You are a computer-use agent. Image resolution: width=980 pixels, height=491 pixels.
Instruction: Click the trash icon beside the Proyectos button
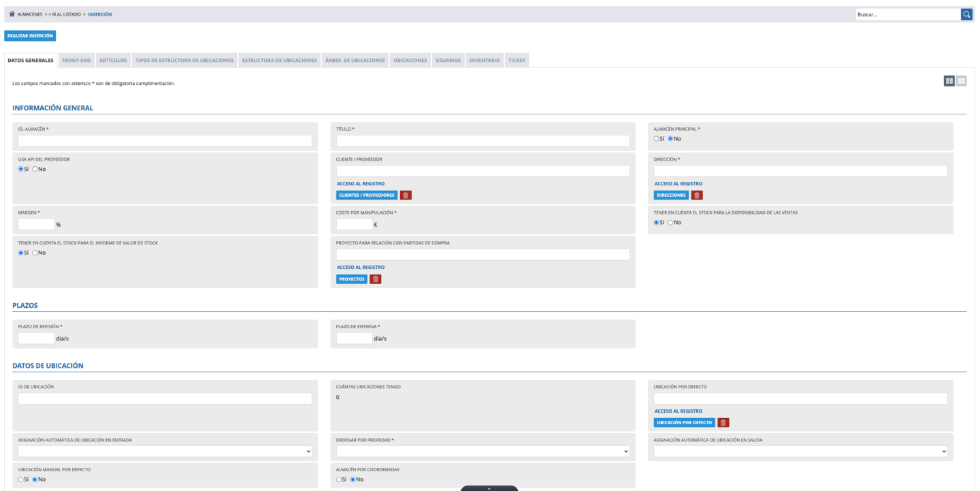[x=376, y=279]
